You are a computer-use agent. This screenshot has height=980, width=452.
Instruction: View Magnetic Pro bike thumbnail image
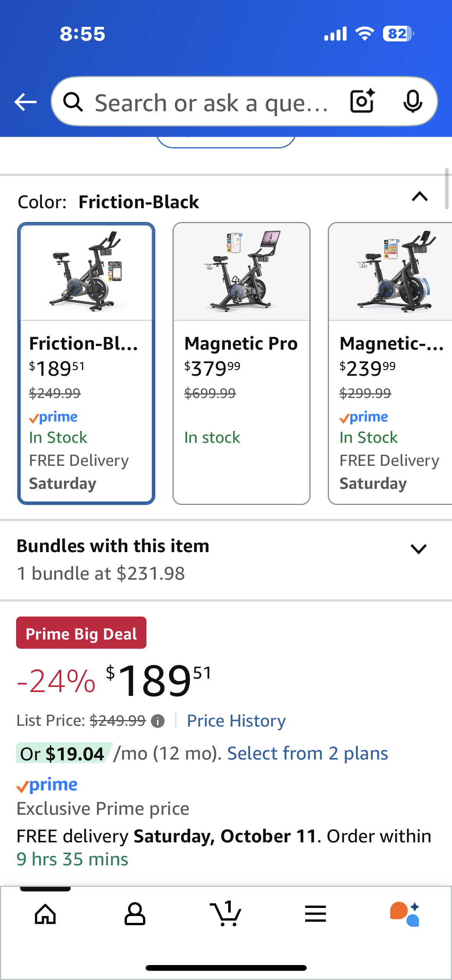242,271
